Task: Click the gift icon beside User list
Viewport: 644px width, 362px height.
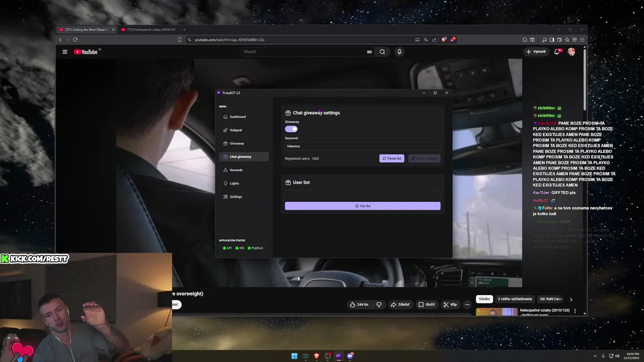Action: tap(288, 183)
